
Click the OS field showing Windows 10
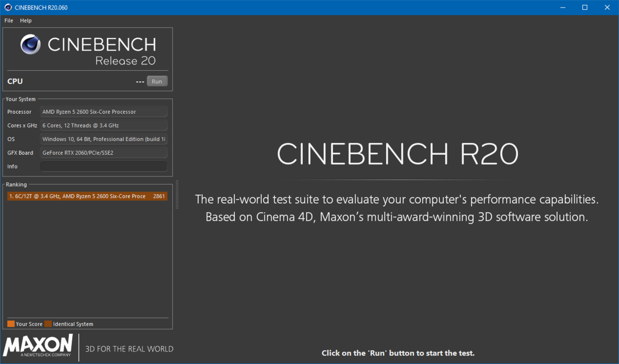pos(103,139)
